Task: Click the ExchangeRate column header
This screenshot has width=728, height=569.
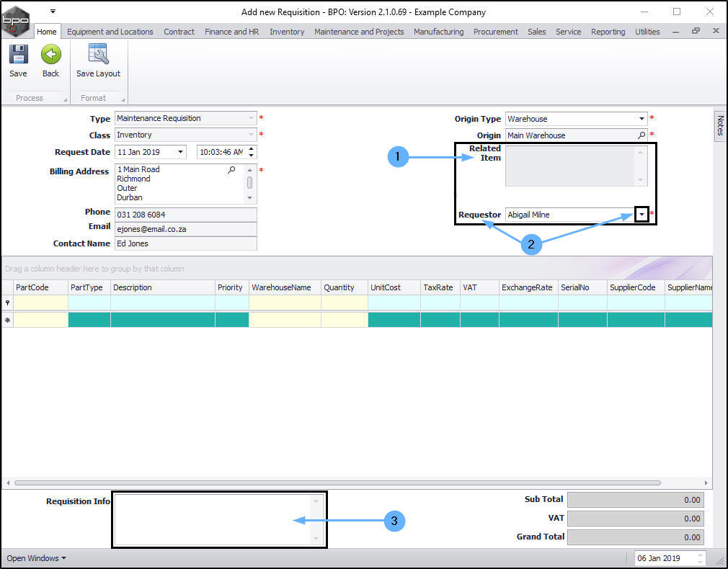Action: point(528,287)
